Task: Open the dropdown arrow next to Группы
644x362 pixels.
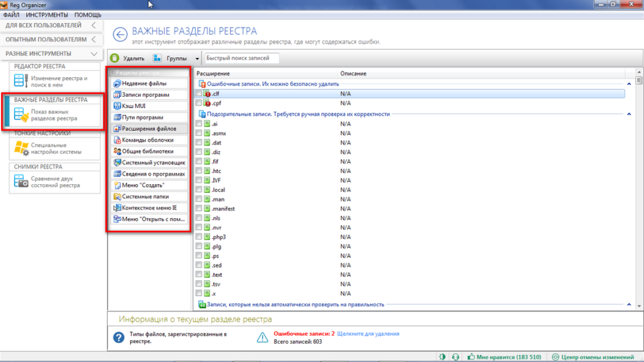Action: [197, 58]
